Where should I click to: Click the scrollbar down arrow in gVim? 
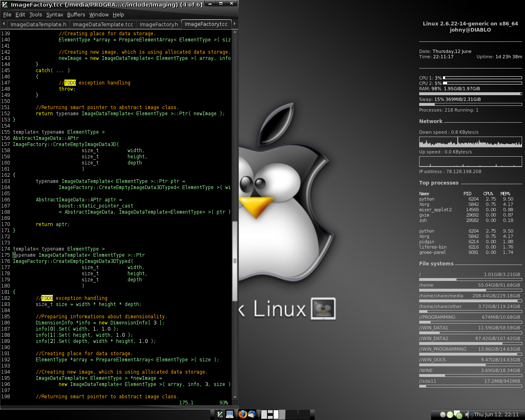click(x=235, y=397)
